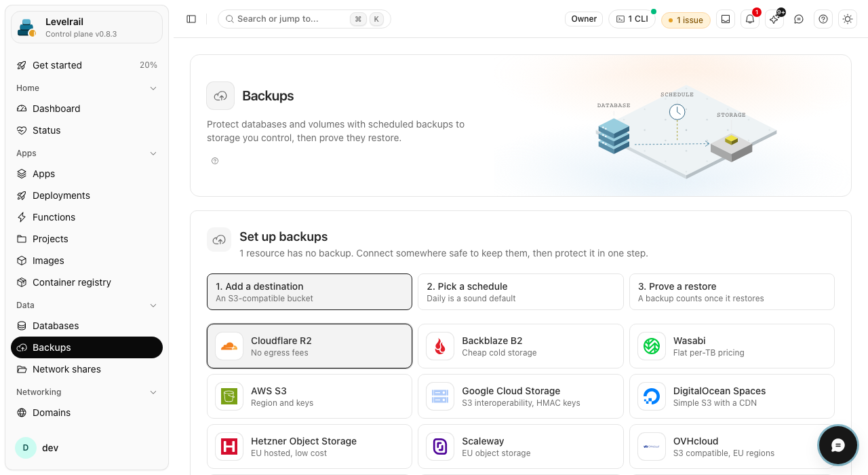Choose Google Cloud Storage destination card
Viewport: 868px width, 475px height.
click(x=521, y=396)
